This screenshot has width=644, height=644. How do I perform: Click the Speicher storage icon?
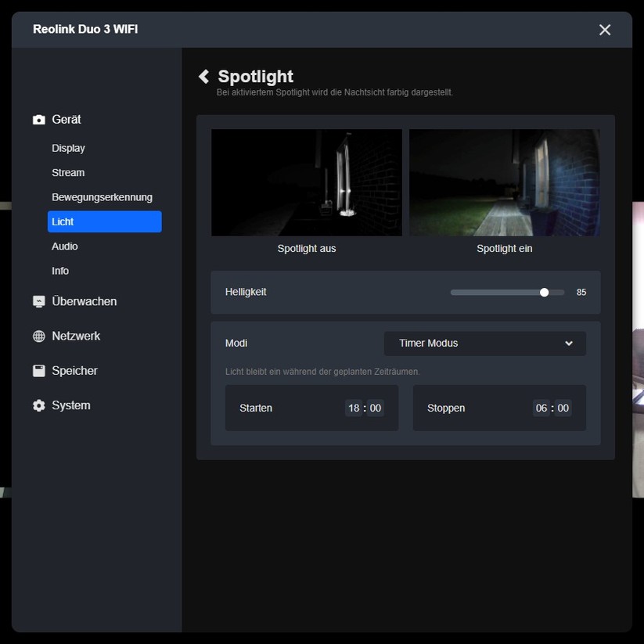(38, 370)
